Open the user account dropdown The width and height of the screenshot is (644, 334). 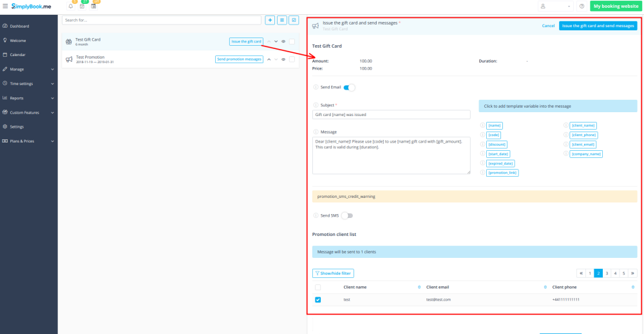(x=556, y=6)
